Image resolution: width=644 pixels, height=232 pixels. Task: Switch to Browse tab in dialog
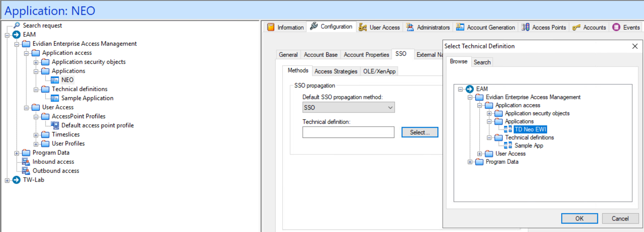point(458,61)
